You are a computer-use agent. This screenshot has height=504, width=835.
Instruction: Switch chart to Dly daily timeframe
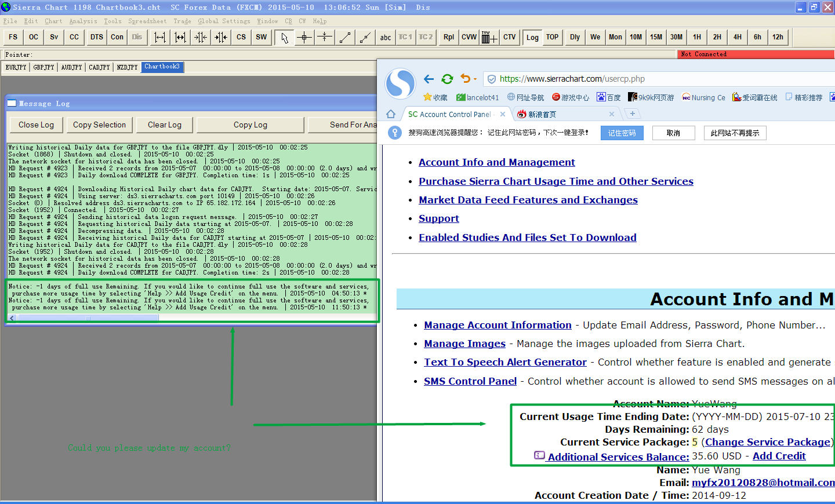tap(575, 37)
